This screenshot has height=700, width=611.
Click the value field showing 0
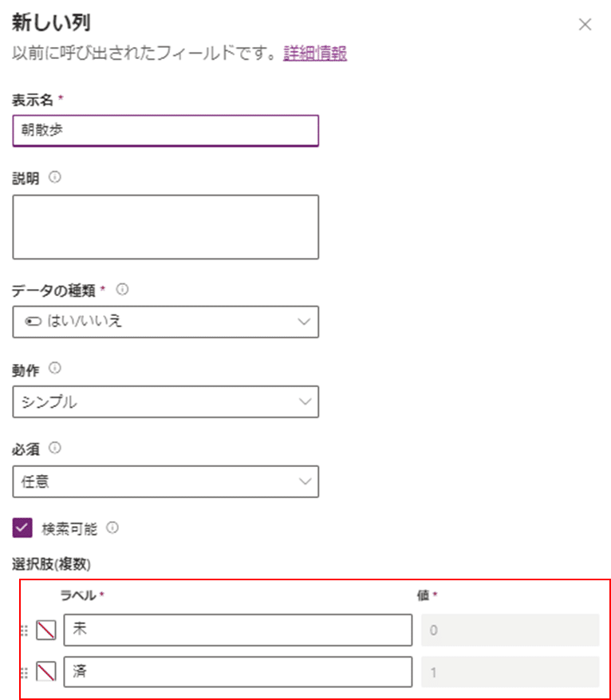click(x=510, y=630)
